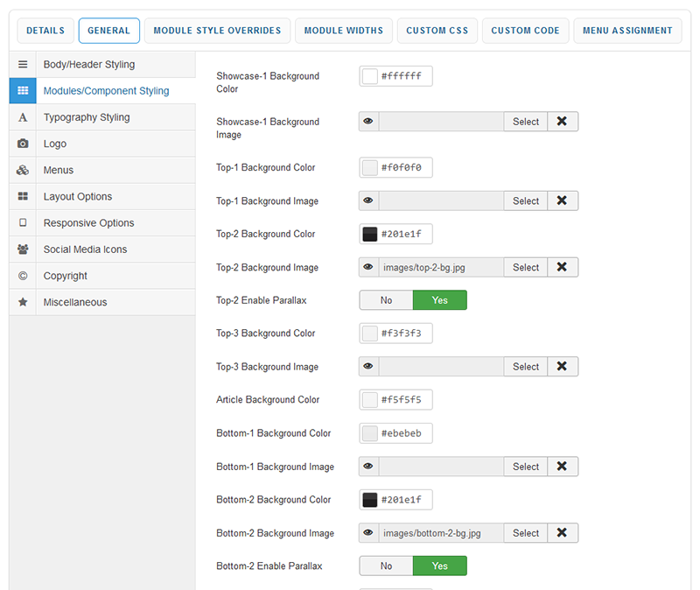
Task: Click the Typography Styling font icon
Action: coord(23,117)
